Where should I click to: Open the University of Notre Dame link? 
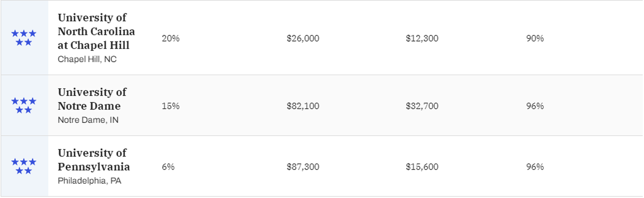coord(92,99)
